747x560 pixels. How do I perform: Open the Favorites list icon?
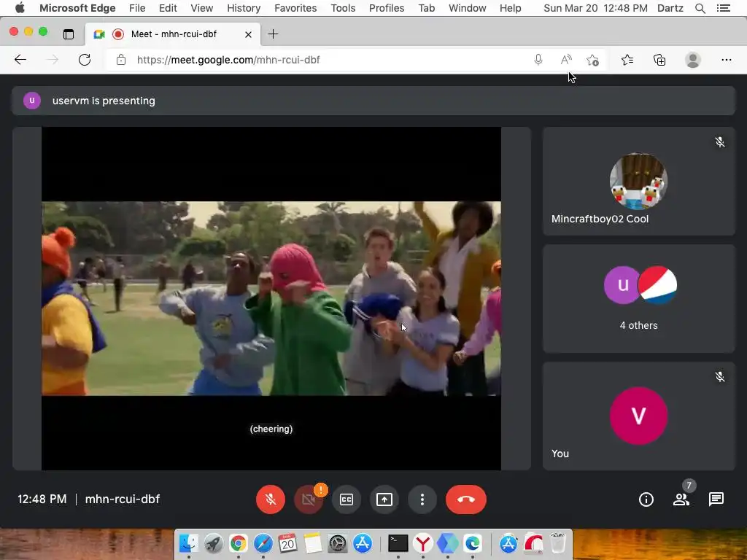[627, 60]
